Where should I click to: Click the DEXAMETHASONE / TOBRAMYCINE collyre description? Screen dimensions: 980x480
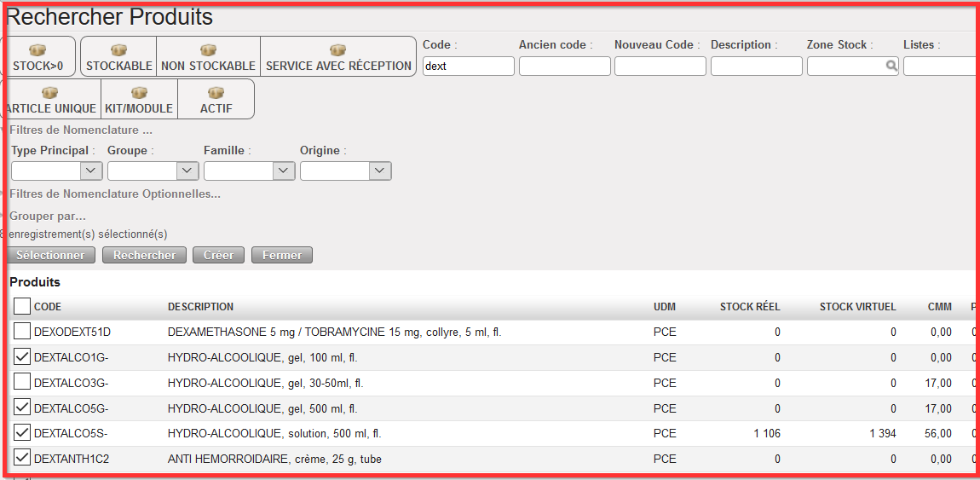[x=334, y=333]
